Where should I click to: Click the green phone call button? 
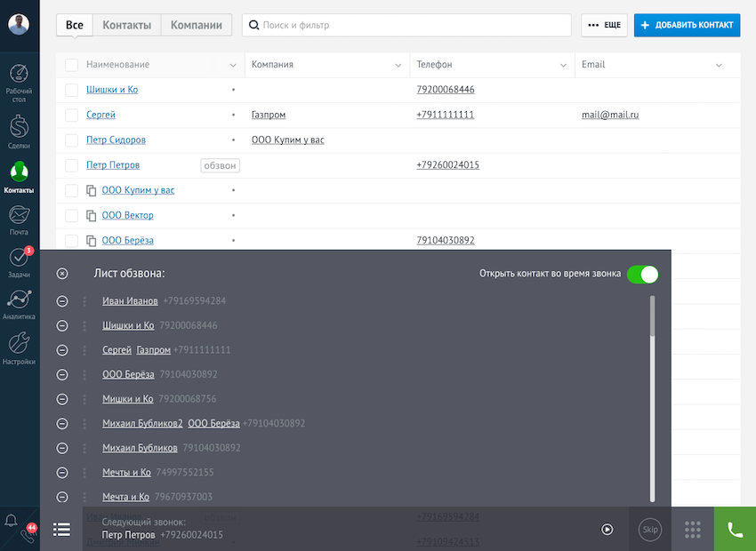click(x=735, y=530)
